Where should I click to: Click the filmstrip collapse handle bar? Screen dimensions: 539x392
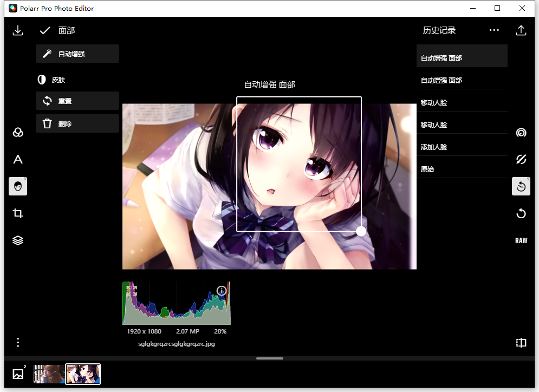coord(270,358)
